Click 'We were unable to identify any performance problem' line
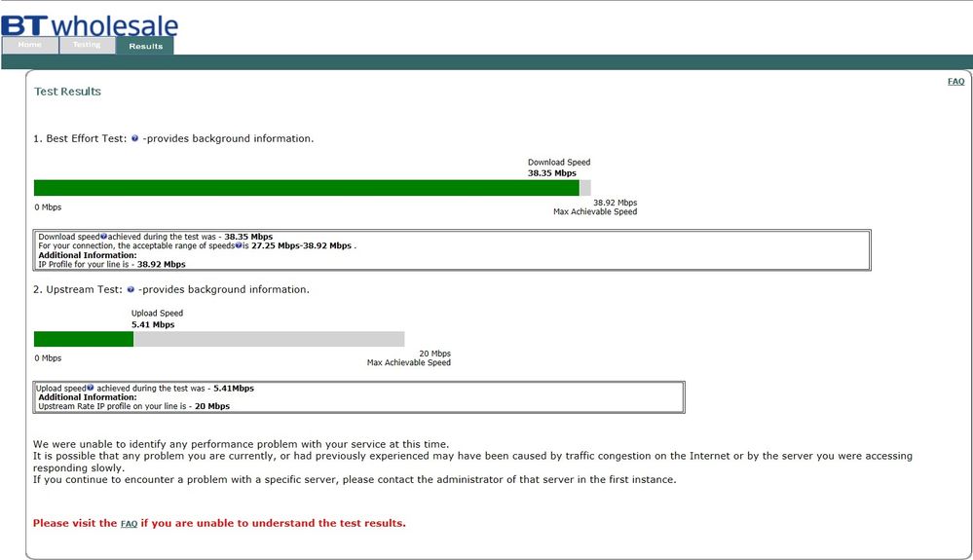973x560 pixels. [241, 444]
